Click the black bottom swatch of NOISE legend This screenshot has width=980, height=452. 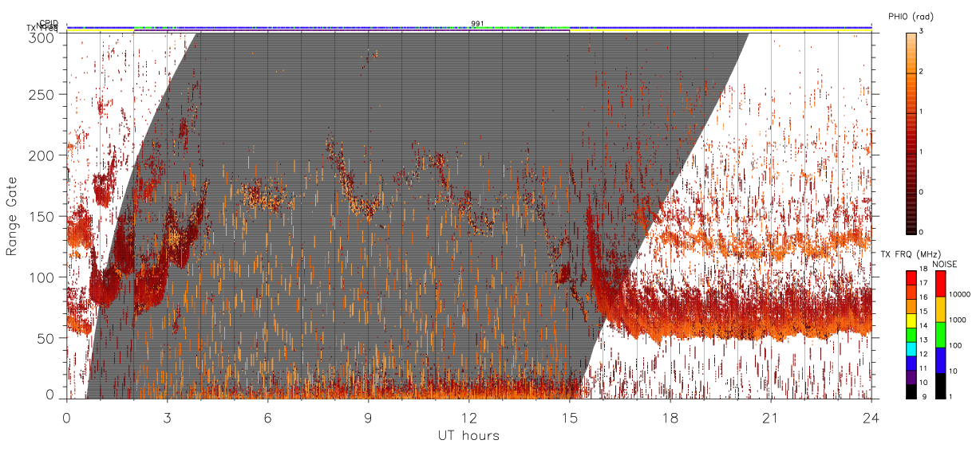(x=940, y=384)
